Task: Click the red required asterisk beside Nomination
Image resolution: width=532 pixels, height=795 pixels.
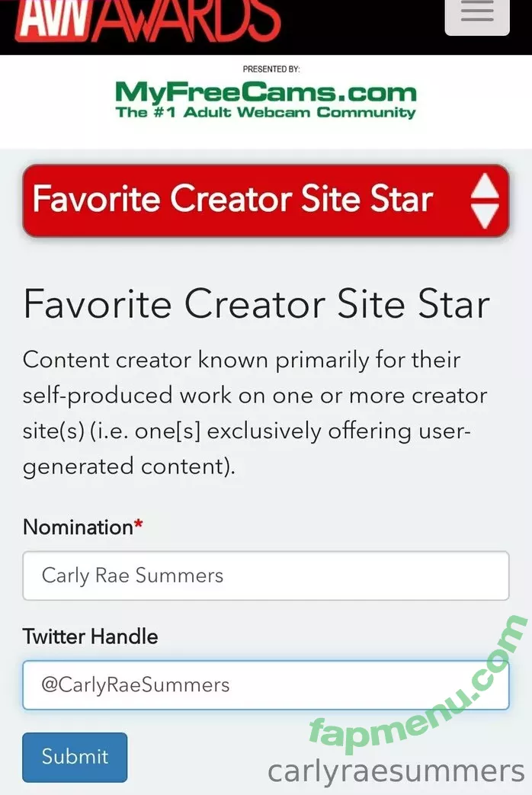Action: tap(139, 524)
